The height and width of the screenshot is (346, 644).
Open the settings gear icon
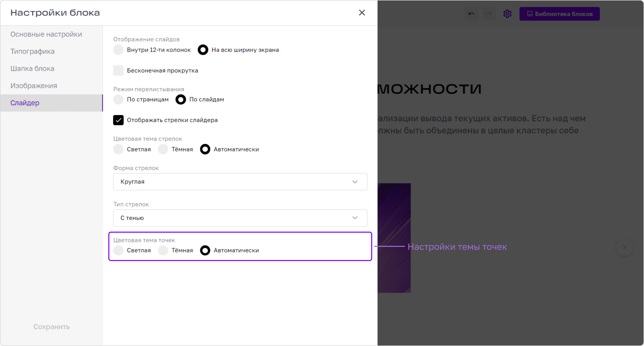point(507,14)
